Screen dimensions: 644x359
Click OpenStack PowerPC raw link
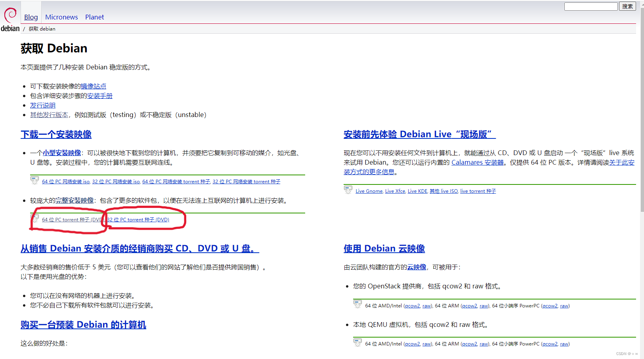coord(564,306)
